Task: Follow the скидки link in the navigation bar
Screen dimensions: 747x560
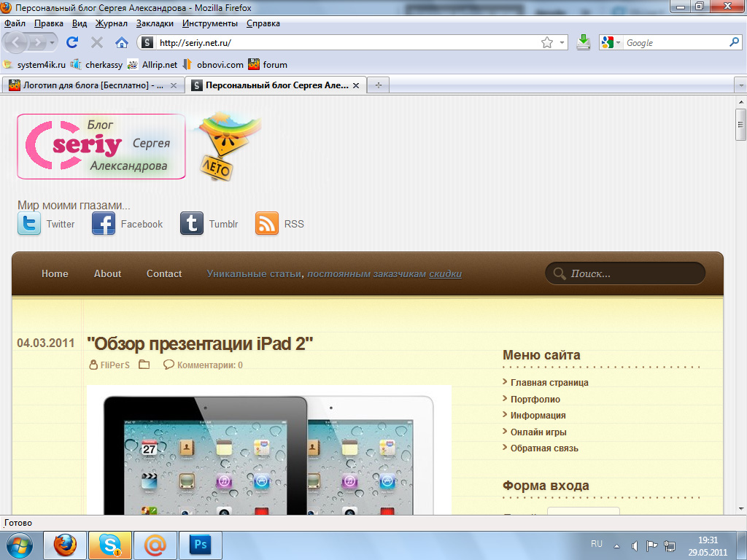Action: [446, 274]
